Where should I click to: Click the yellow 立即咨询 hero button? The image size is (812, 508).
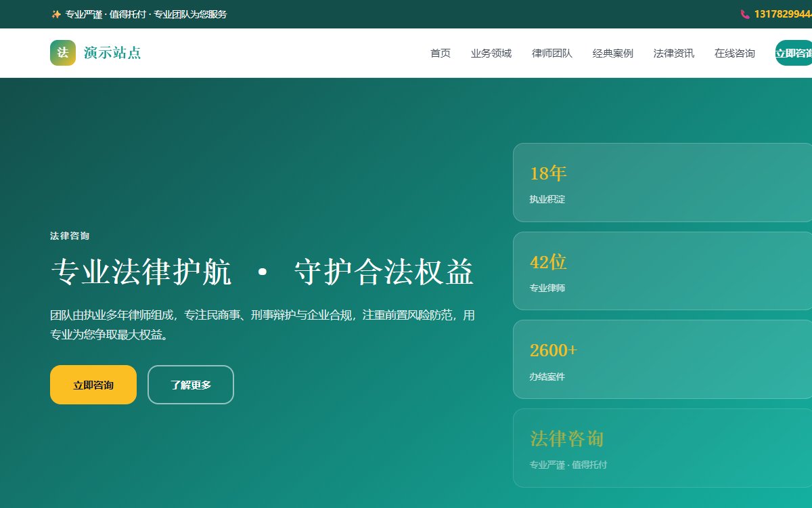pyautogui.click(x=93, y=385)
